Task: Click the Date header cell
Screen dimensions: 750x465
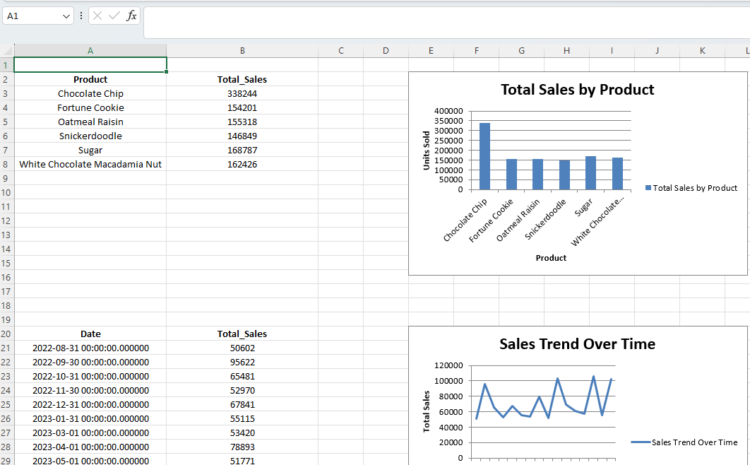Action: pos(90,334)
